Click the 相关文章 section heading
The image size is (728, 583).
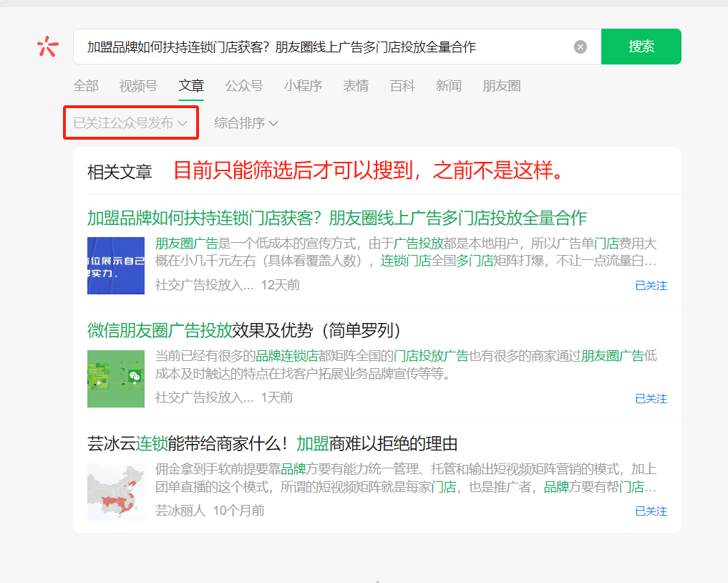[x=120, y=173]
